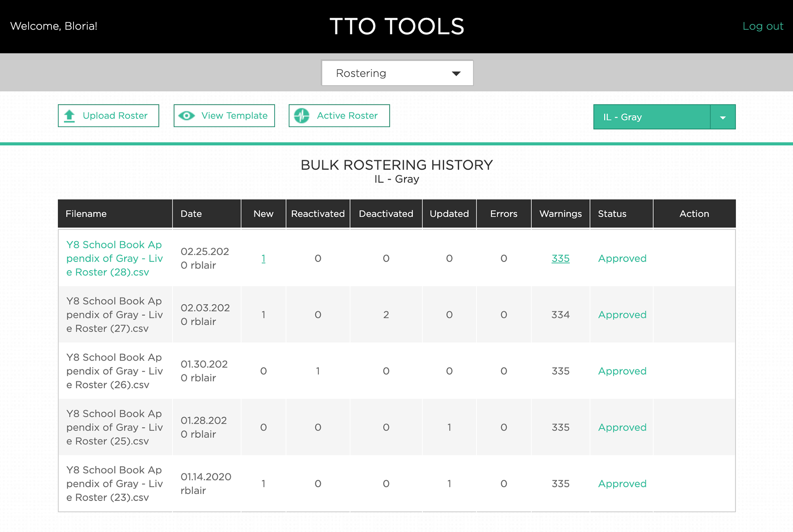Click Approved status for Roster (27)
The width and height of the screenshot is (793, 532).
coord(622,315)
